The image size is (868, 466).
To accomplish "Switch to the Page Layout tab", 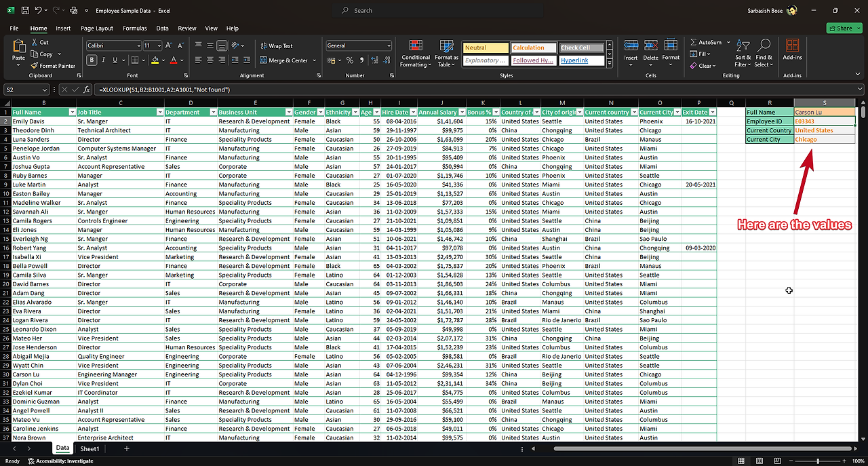I will click(x=97, y=28).
